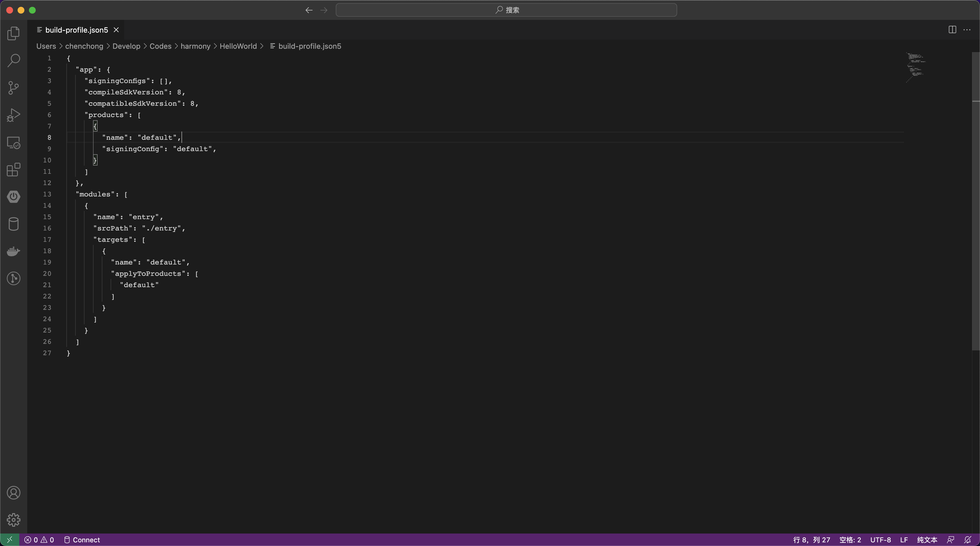Open the editor More Actions menu

click(x=967, y=30)
